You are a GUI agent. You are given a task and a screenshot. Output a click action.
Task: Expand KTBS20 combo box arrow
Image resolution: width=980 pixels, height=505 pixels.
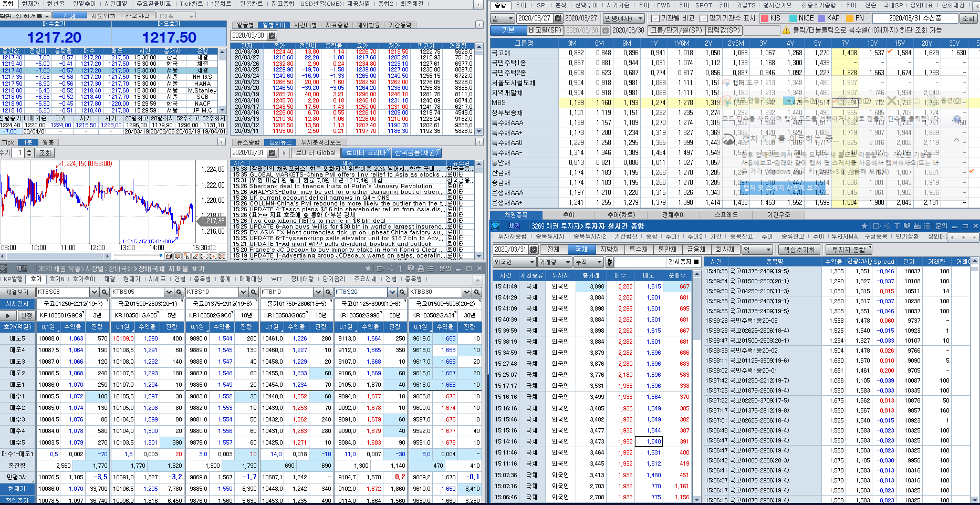(392, 292)
